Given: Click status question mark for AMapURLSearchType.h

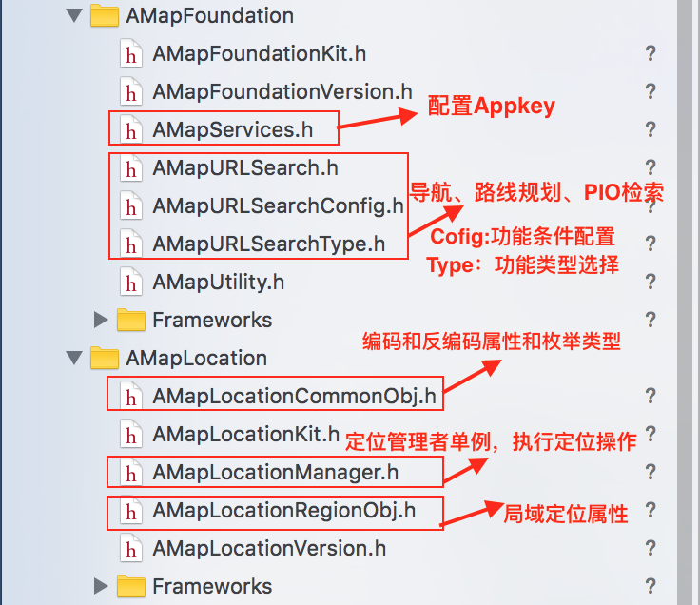Looking at the screenshot, I should (x=651, y=244).
